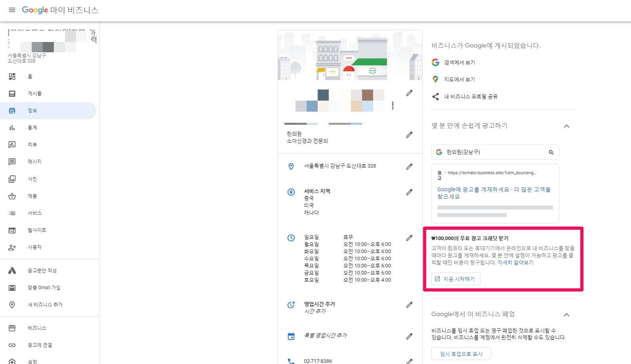Open the hamburger main menu
631x364 pixels.
(12, 10)
